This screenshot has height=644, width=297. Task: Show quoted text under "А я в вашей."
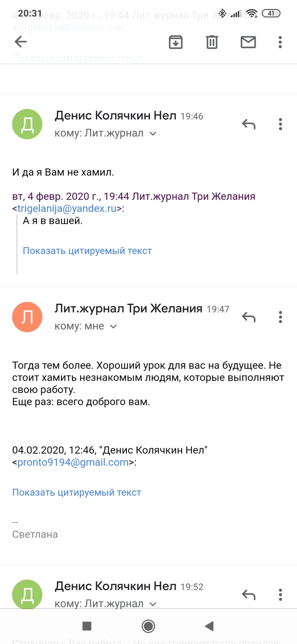pos(87,251)
